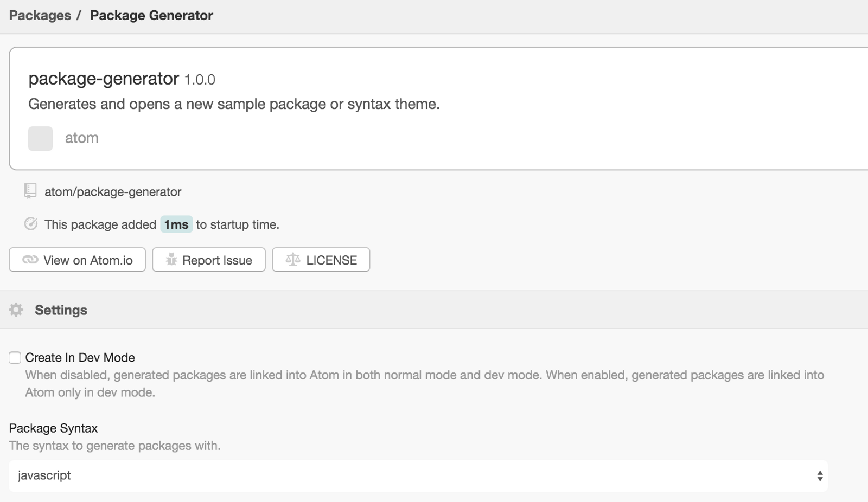Click the Create In Dev Mode label

pyautogui.click(x=80, y=358)
